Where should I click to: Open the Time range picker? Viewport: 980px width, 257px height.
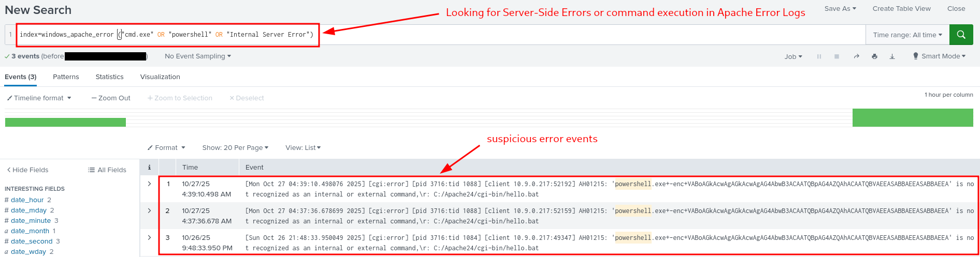pos(907,35)
